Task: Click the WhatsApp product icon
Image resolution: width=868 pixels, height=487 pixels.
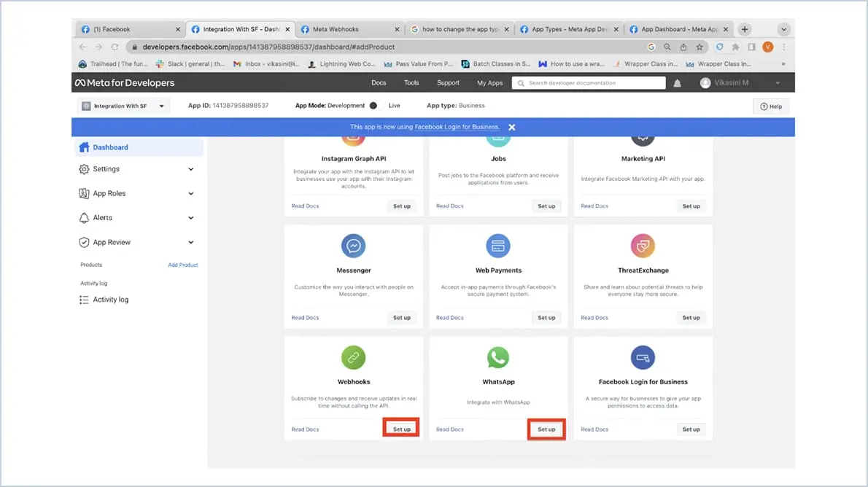Action: click(x=498, y=357)
